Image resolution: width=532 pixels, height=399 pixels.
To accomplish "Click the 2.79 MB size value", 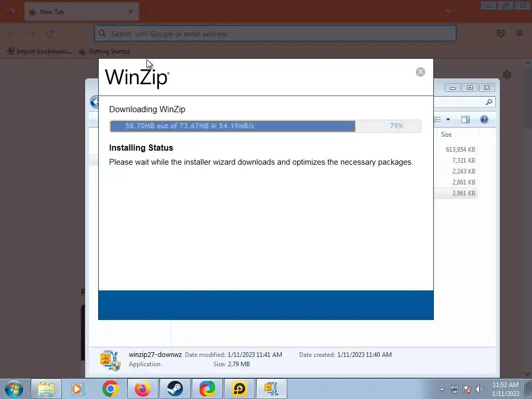I will coord(239,364).
